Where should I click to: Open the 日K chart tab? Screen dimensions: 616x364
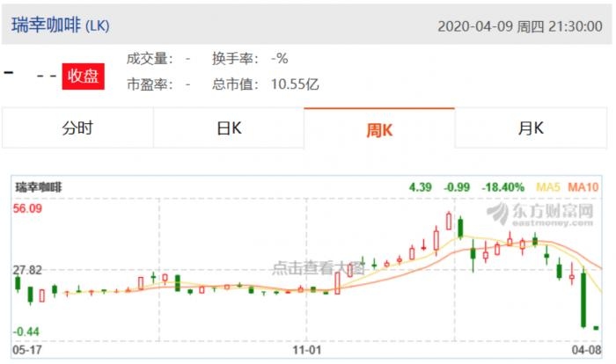click(229, 128)
